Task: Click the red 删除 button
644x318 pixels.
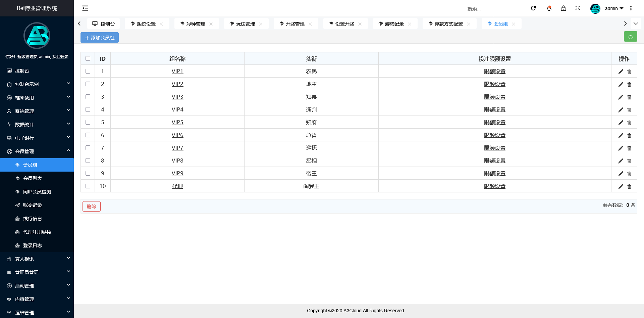Action: (92, 207)
